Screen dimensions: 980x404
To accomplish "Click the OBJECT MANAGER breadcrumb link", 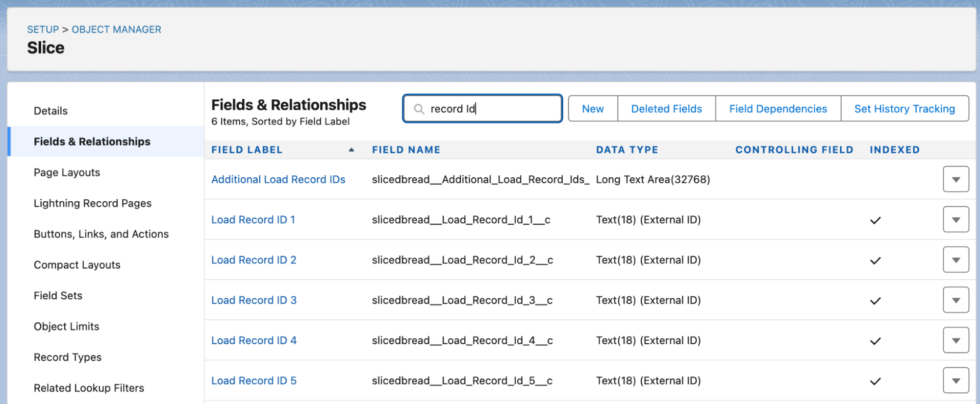I will click(116, 29).
